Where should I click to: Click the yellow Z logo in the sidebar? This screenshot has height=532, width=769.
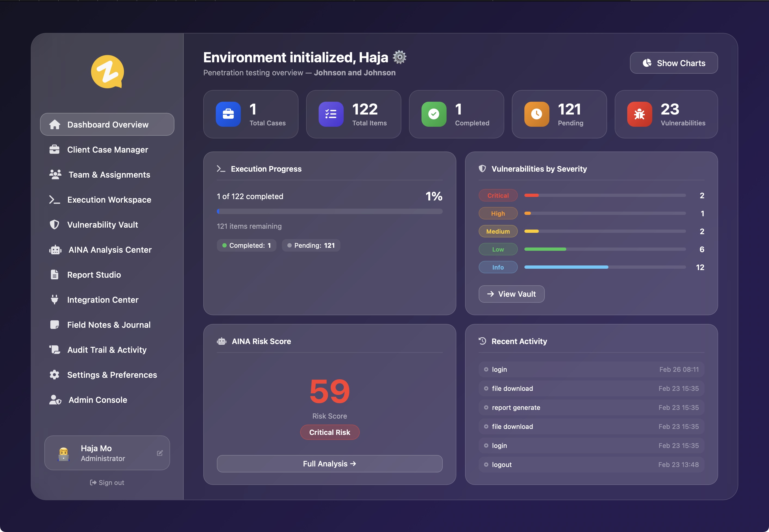pos(107,72)
